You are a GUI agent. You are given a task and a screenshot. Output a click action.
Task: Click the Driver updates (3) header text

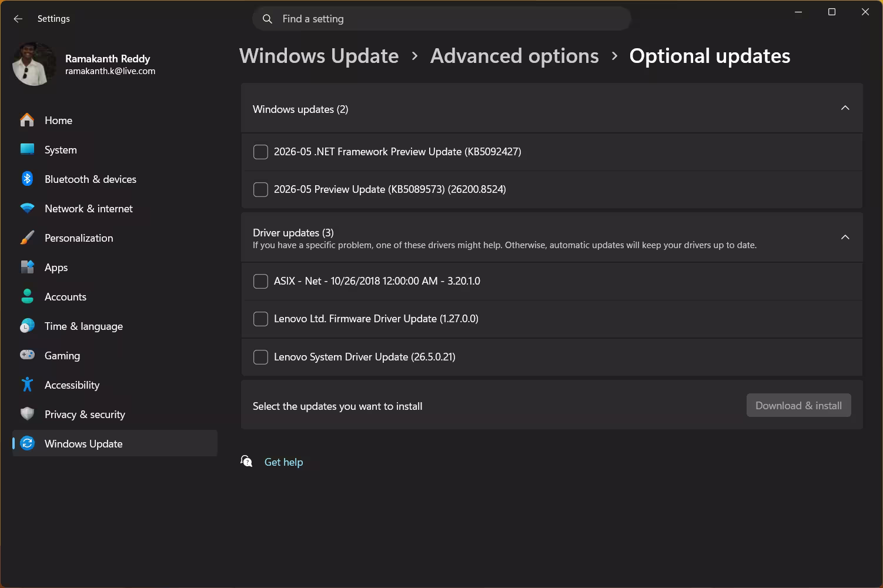coord(293,233)
